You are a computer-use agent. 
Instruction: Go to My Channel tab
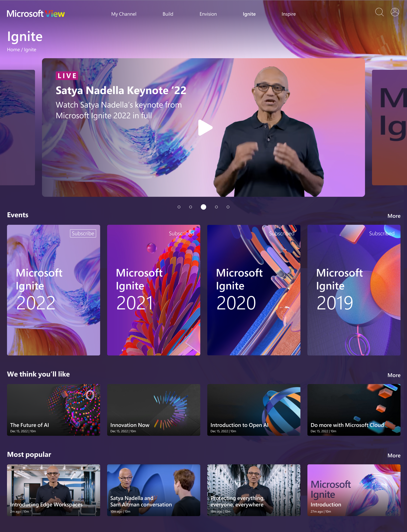[x=124, y=14]
